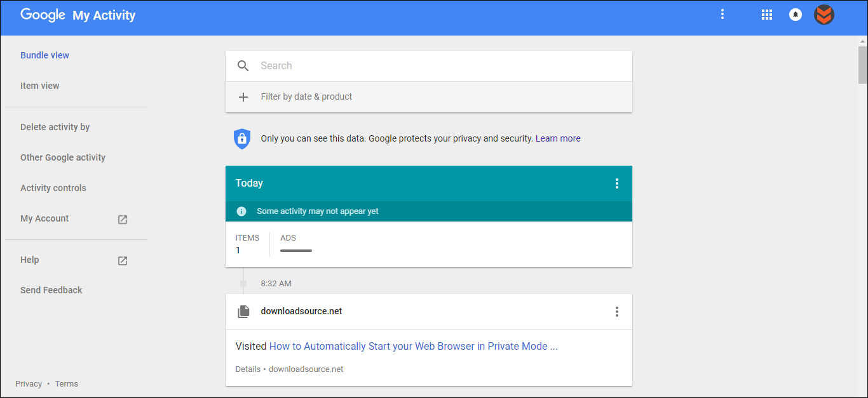
Task: Expand Filter by date & product
Action: pyautogui.click(x=429, y=97)
